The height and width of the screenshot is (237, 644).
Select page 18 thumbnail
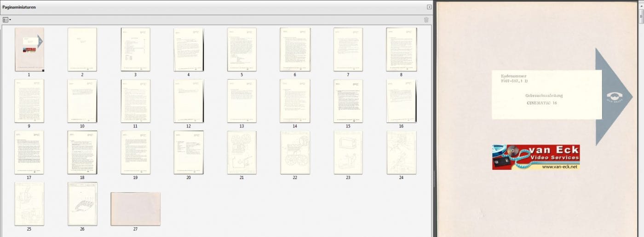(82, 152)
